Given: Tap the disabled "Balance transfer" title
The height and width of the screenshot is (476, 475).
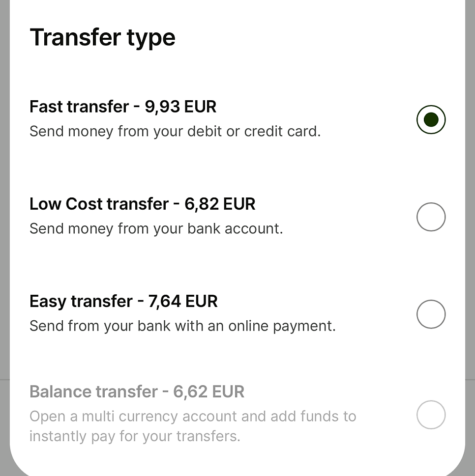Looking at the screenshot, I should (x=93, y=392).
